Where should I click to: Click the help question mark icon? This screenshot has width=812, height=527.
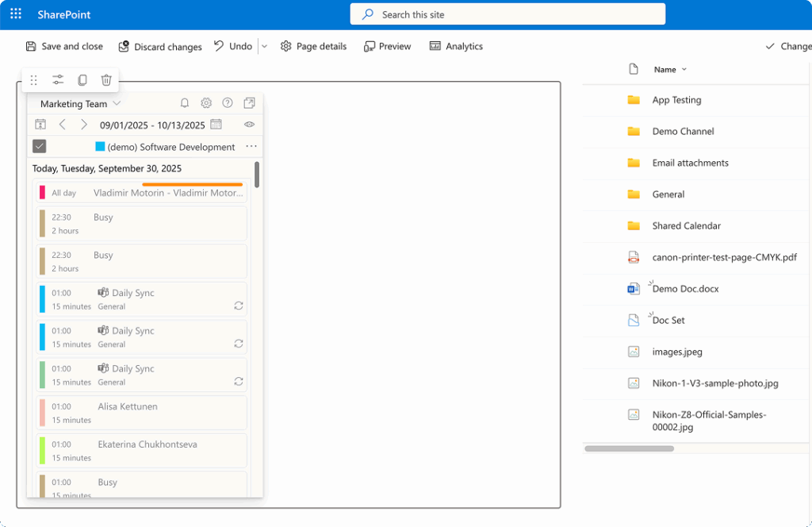click(x=228, y=103)
